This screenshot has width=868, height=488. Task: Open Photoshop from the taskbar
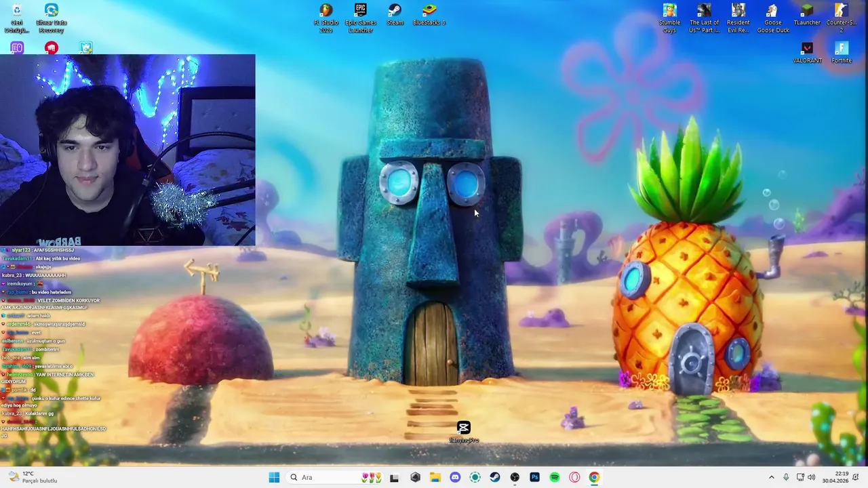pyautogui.click(x=534, y=477)
